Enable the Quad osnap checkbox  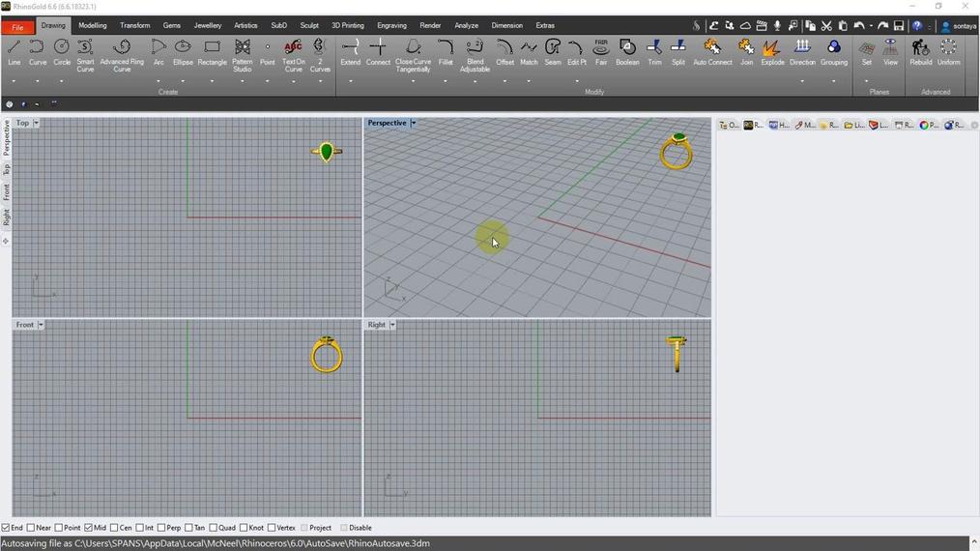pos(214,528)
